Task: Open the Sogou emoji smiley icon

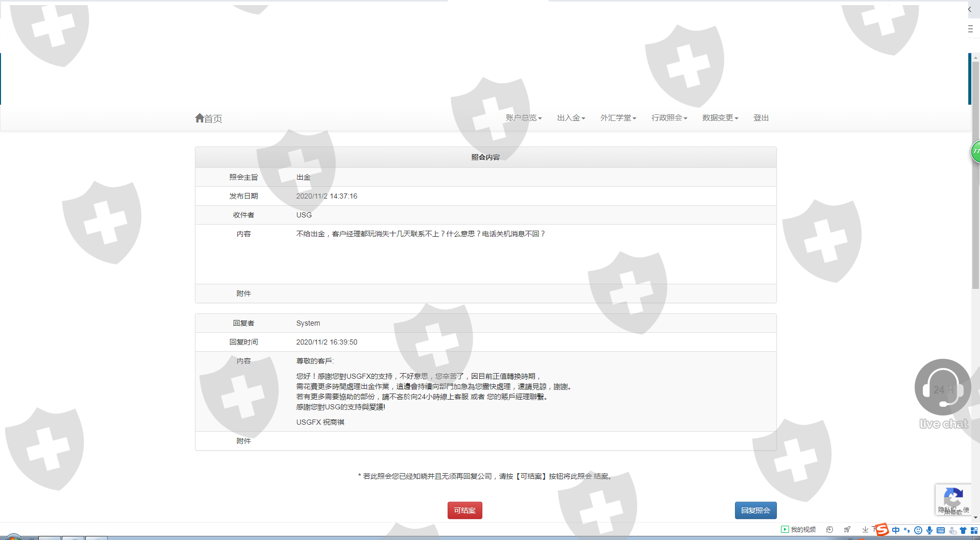Action: (918, 530)
